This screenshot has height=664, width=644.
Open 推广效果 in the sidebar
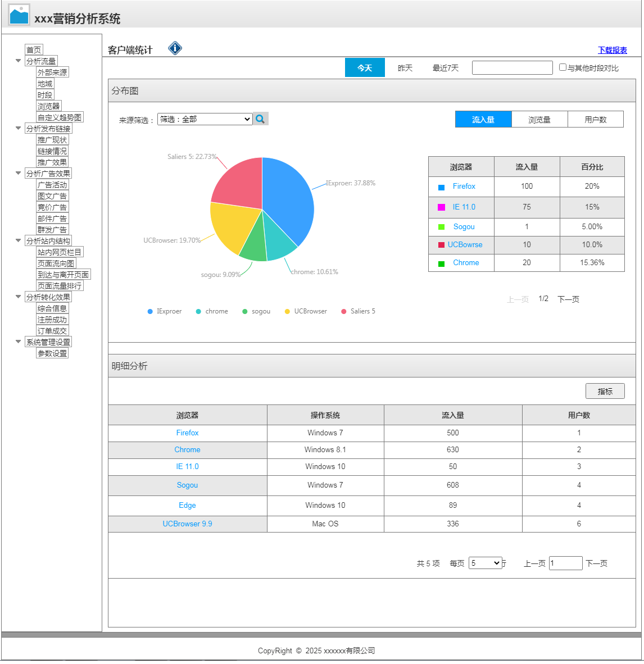tap(52, 162)
